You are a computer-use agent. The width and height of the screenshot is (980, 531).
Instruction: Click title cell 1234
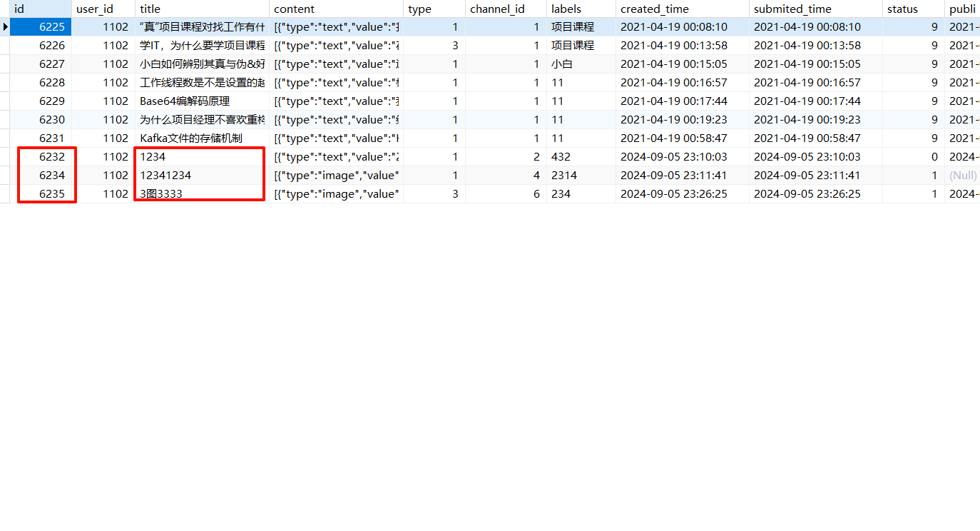[x=202, y=157]
